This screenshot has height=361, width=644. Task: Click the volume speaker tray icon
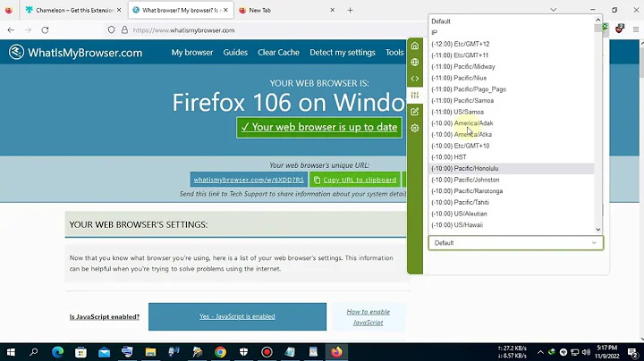587,352
